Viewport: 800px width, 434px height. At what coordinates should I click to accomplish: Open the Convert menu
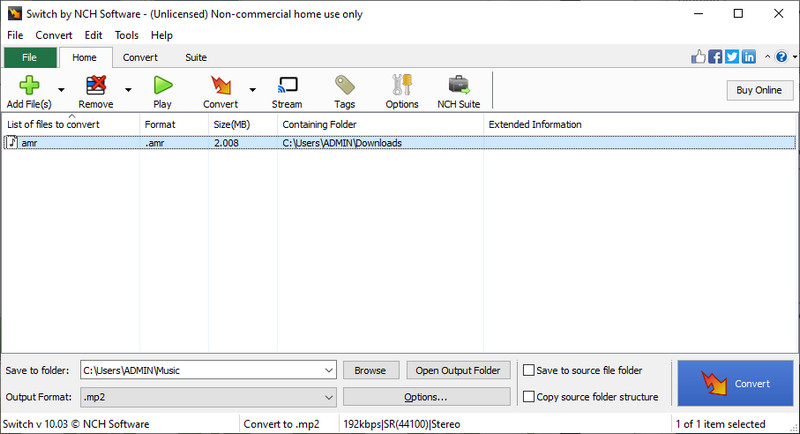[54, 35]
